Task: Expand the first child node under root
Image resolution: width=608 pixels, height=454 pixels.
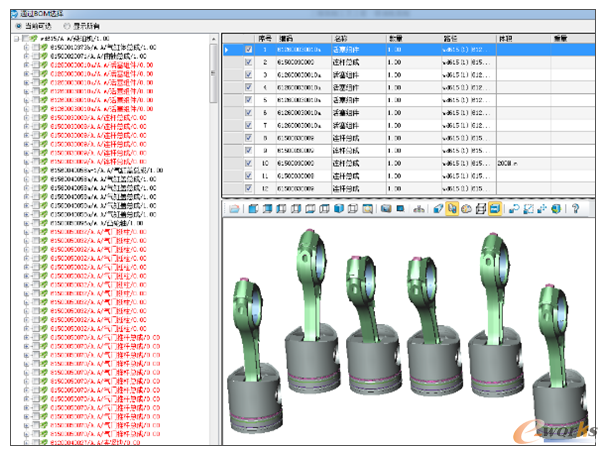Action: [27, 47]
